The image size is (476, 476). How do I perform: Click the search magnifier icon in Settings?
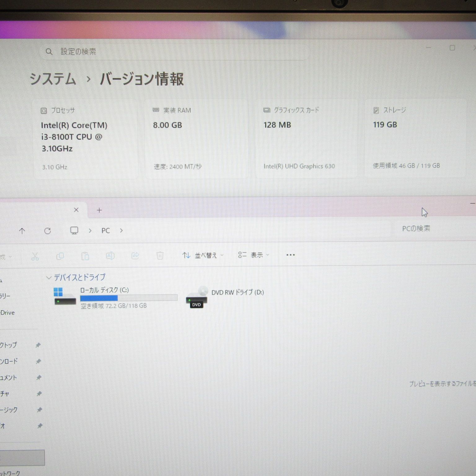point(49,51)
